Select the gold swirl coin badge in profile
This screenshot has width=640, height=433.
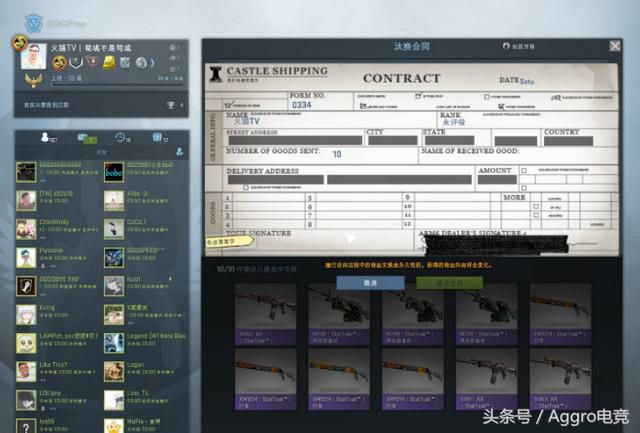pos(60,62)
